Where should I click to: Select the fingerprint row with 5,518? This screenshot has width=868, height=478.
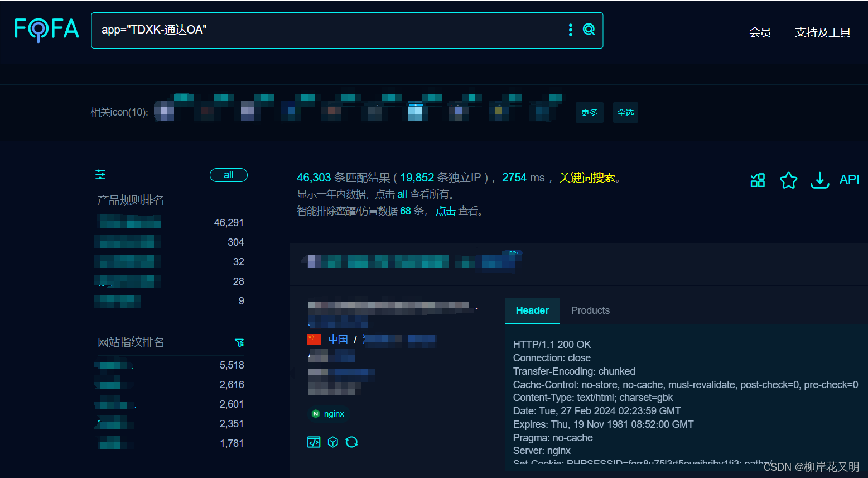[x=170, y=365]
